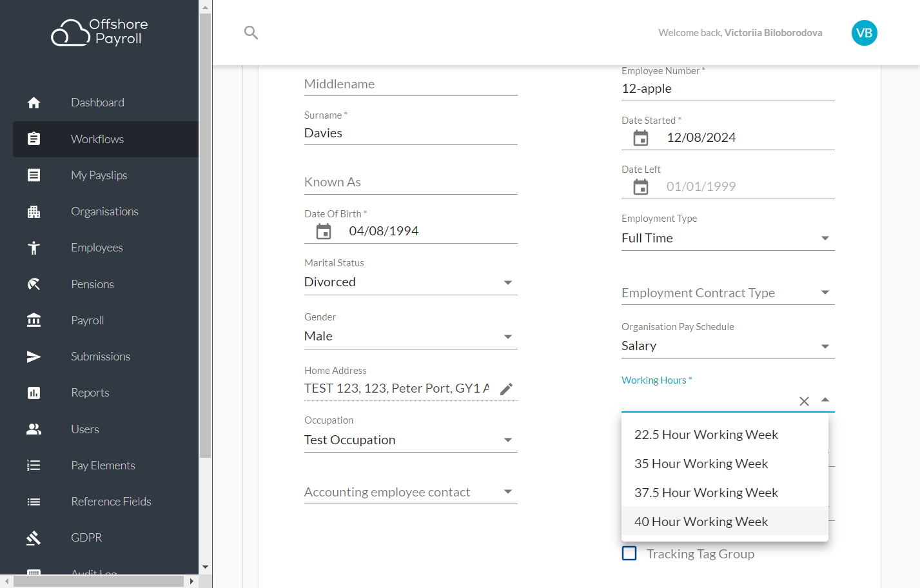The height and width of the screenshot is (588, 920).
Task: Click the Pay Elements list icon
Action: (x=34, y=465)
